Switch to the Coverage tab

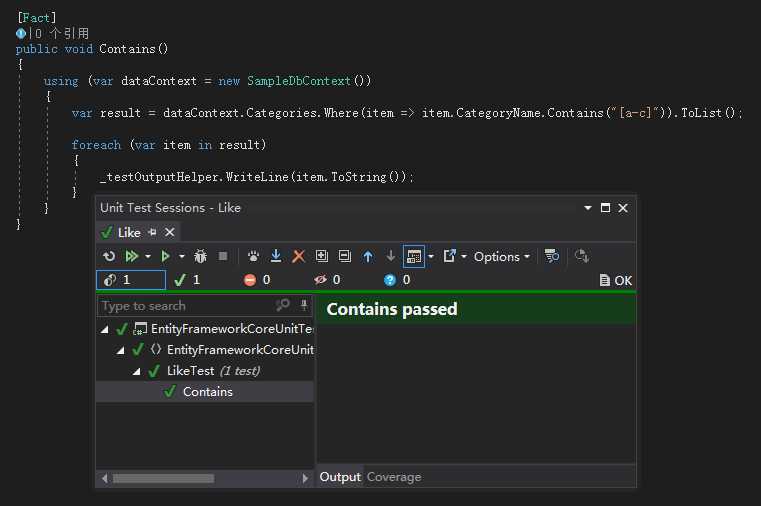point(394,477)
